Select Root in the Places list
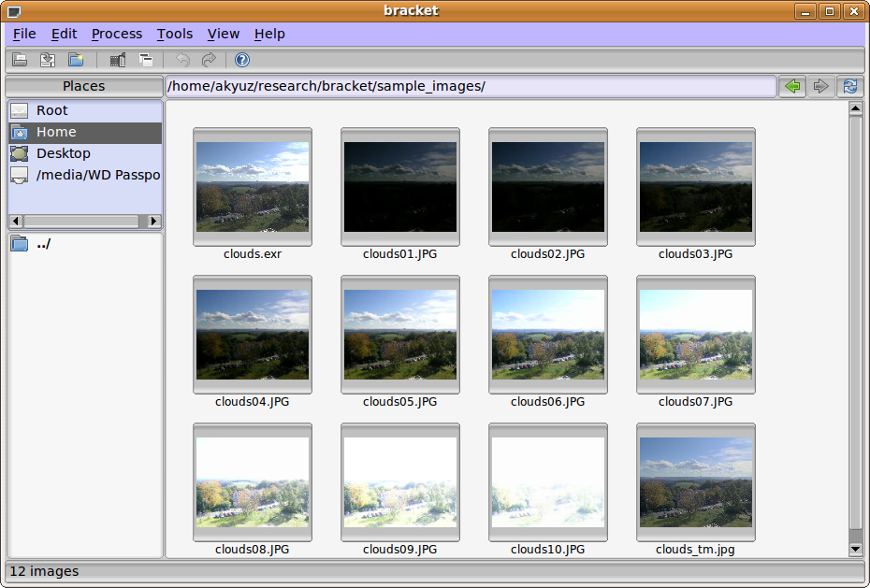 (x=85, y=111)
